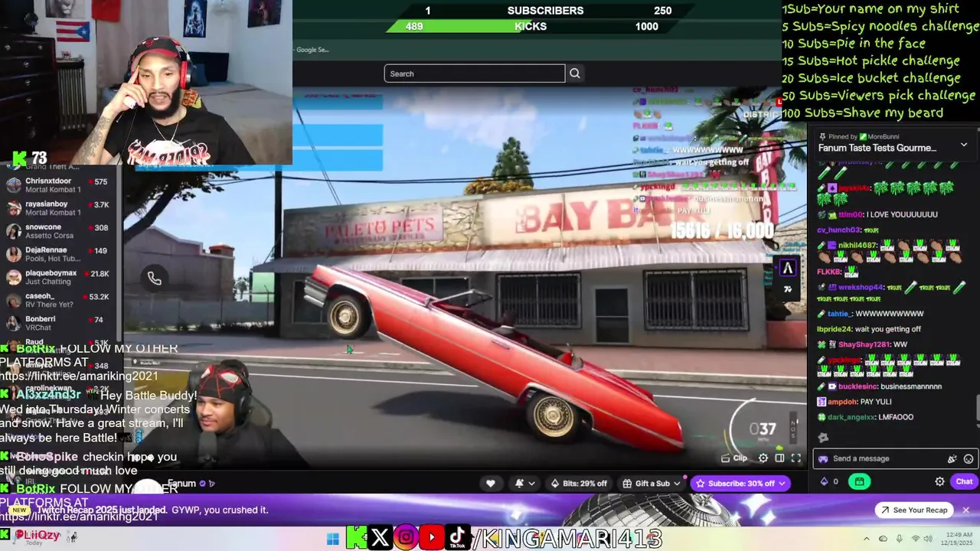Viewport: 980px width, 551px height.
Task: Click the Fanum channel name under video
Action: 181,483
